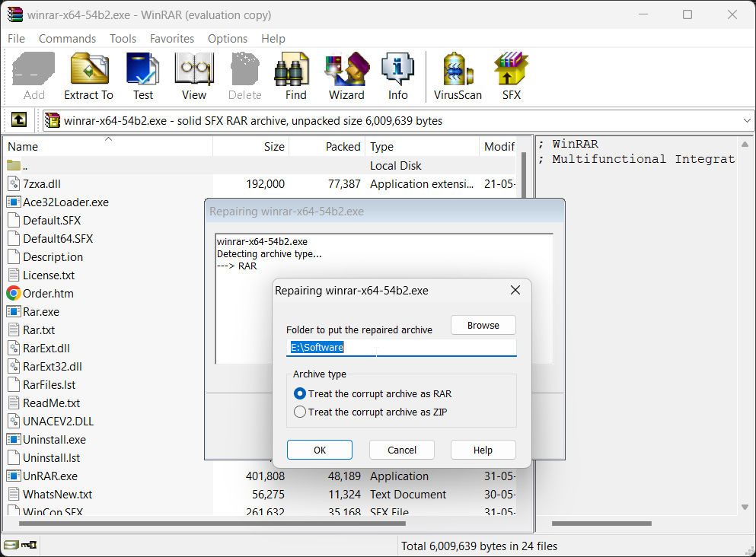Open the Options menu
Viewport: 756px width, 557px height.
pos(228,39)
